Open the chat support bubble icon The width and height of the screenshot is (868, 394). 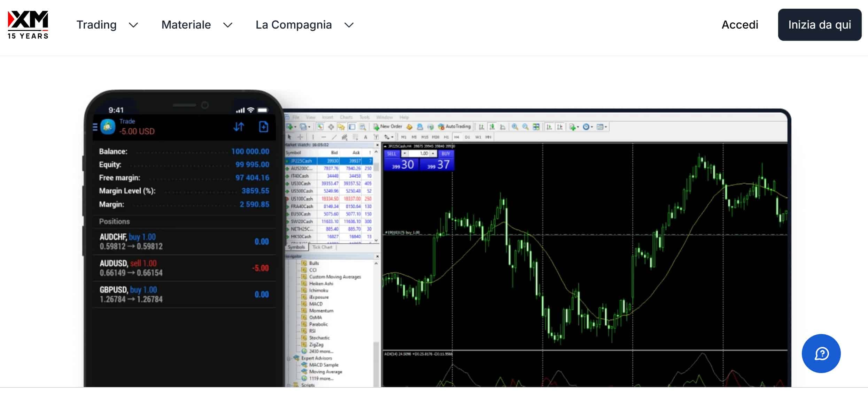click(821, 354)
